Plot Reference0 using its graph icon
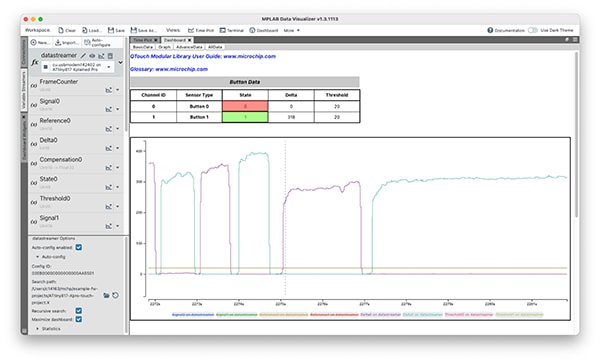The height and width of the screenshot is (362, 600). tap(109, 129)
